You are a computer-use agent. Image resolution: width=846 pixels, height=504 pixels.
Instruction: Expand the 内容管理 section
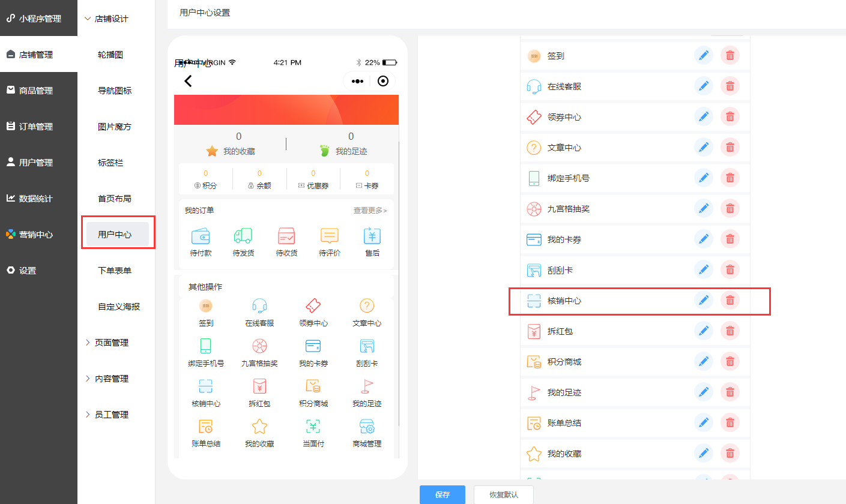tap(107, 379)
